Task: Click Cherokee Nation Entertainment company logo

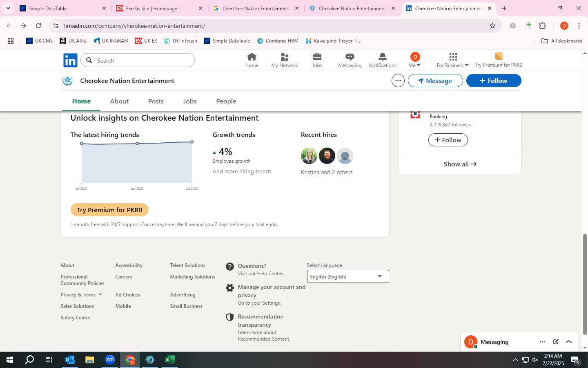Action: pos(67,81)
